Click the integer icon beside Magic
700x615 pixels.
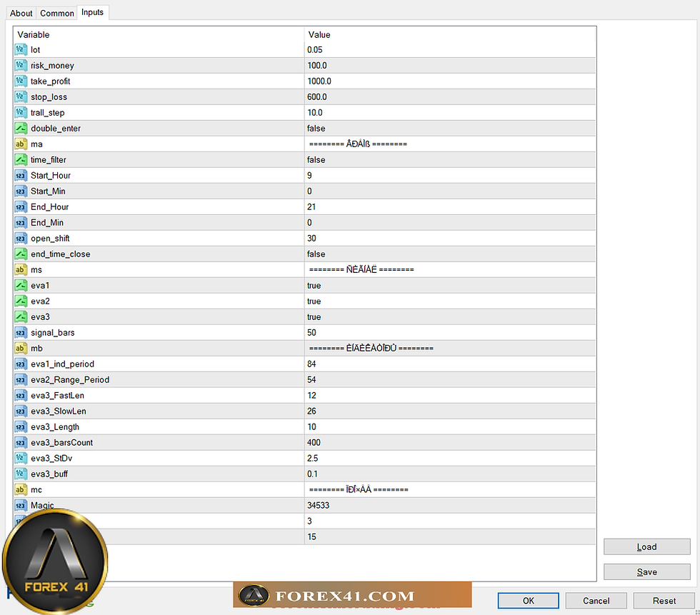(21, 505)
